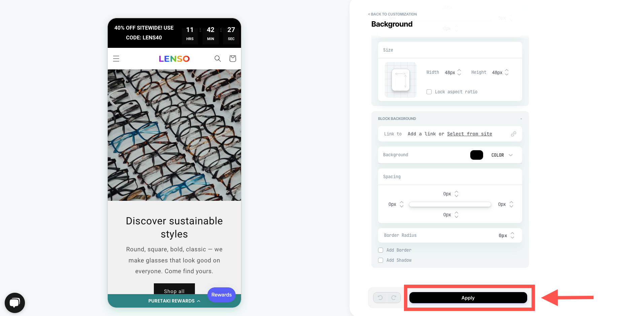Collapse the Block Background section
This screenshot has width=644, height=316.
click(521, 119)
